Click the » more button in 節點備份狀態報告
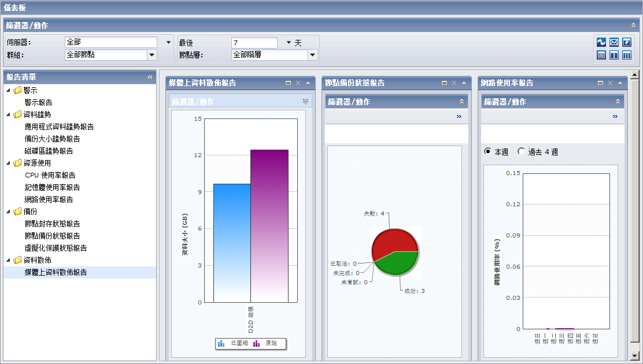The image size is (643, 364). pos(459,116)
